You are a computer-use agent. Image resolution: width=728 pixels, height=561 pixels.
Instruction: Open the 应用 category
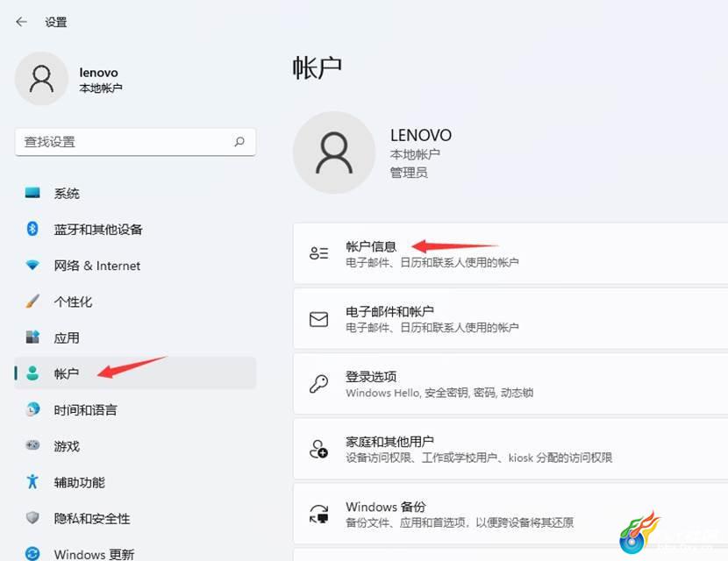click(136, 337)
